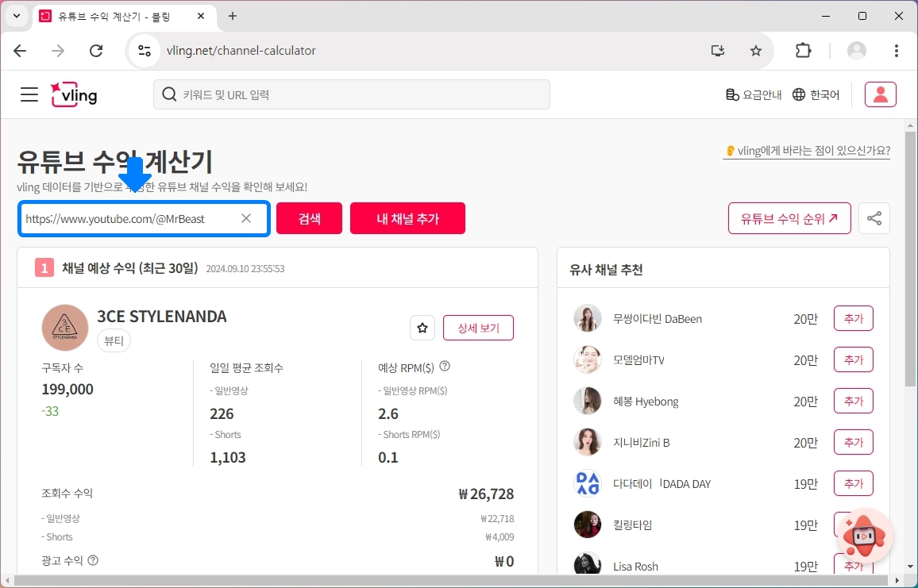Click 모델엄마TV avatar

coord(587,359)
